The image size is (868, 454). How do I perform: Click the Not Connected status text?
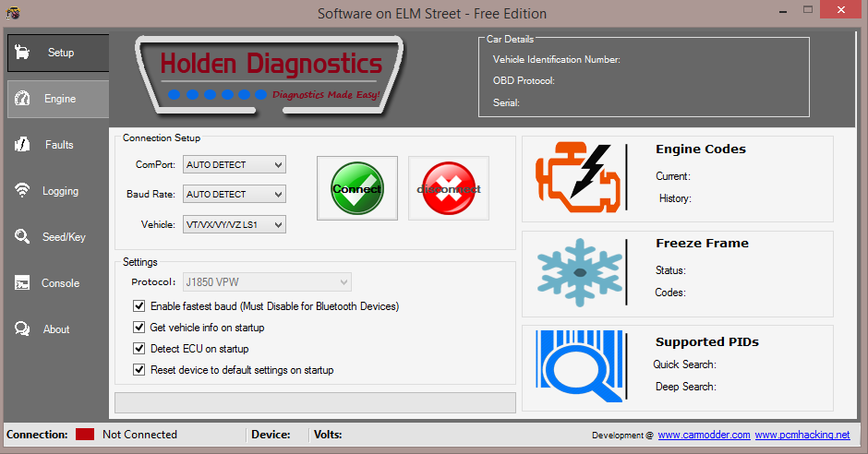click(x=139, y=435)
